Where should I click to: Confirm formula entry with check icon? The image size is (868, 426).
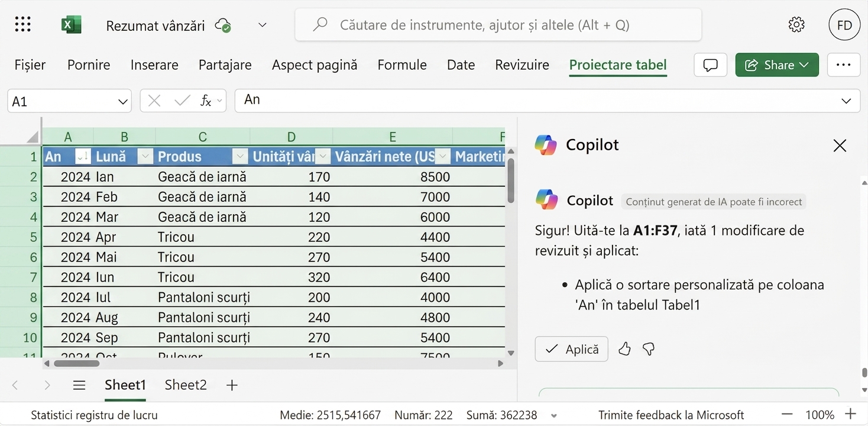(x=182, y=101)
